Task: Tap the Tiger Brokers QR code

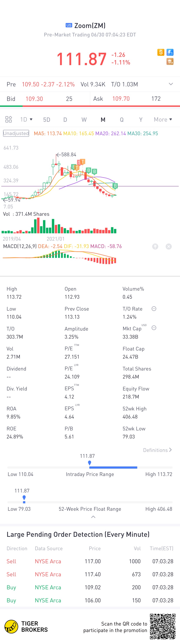Action: pos(162,626)
